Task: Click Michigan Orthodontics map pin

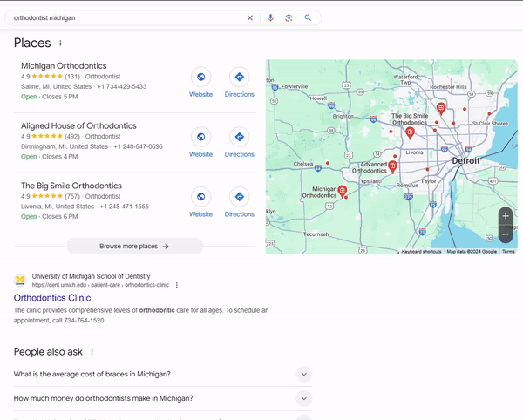Action: point(343,191)
